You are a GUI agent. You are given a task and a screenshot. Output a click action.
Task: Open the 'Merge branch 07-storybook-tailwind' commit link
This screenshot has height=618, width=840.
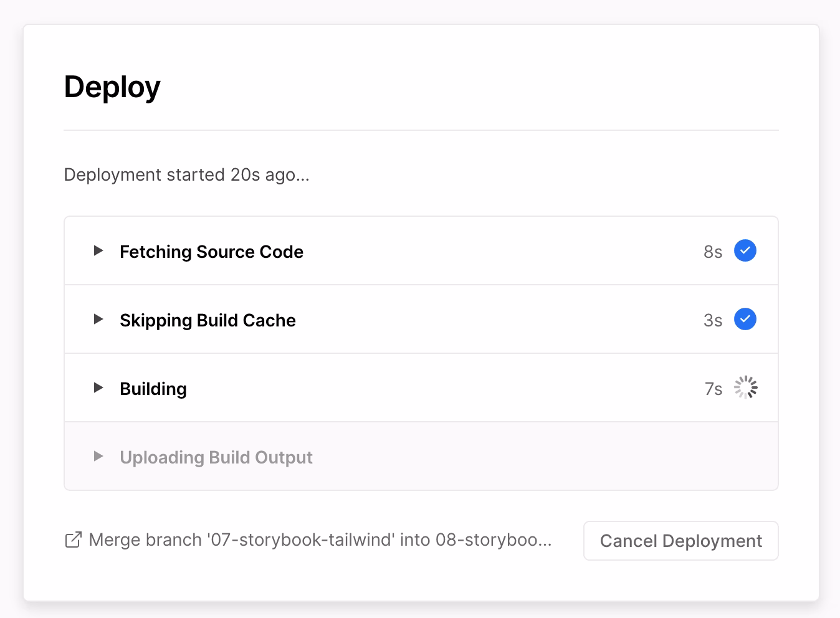[x=320, y=540]
